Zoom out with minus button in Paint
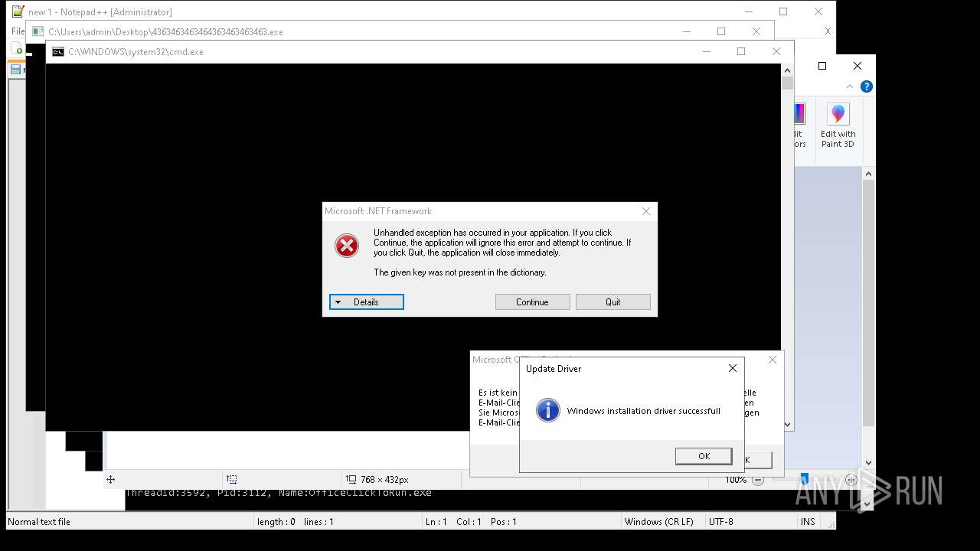Screen dimensions: 980x551 757,480
